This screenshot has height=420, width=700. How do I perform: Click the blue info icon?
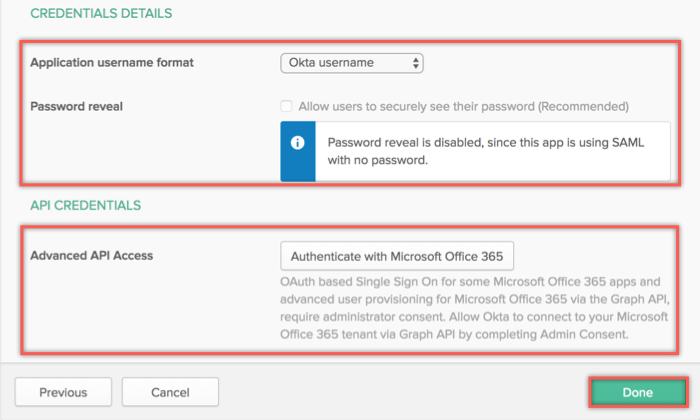[297, 143]
